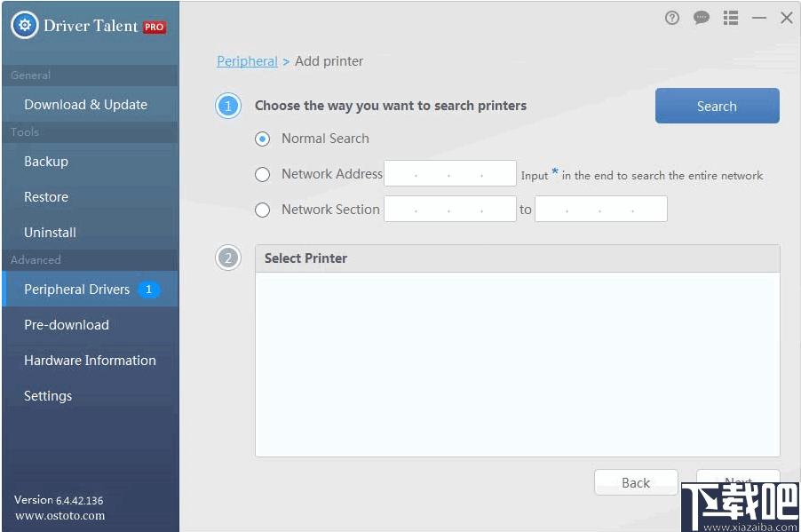Click the Network Address IP input field

tap(450, 174)
